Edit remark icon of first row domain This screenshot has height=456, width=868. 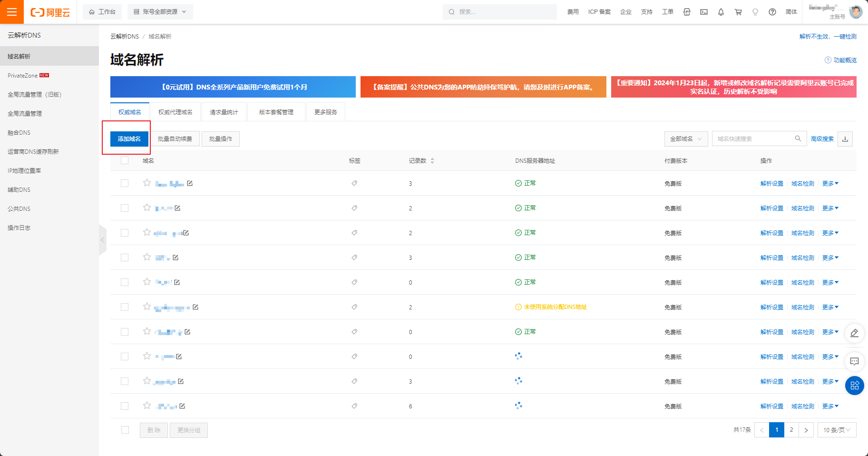[x=190, y=183]
